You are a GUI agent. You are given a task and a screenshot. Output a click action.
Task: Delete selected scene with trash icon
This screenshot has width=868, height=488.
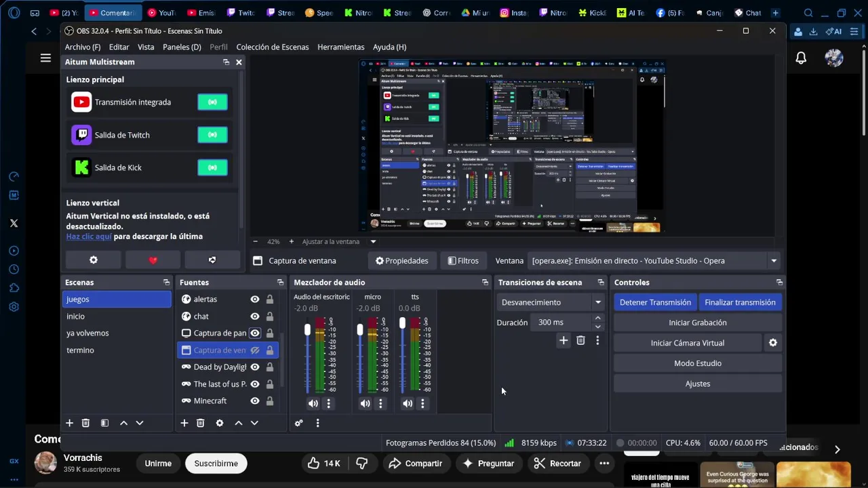pyautogui.click(x=85, y=423)
